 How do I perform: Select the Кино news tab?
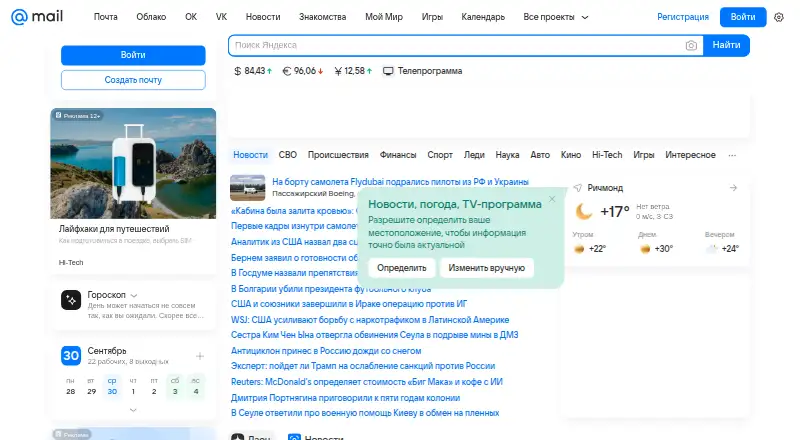pyautogui.click(x=571, y=155)
